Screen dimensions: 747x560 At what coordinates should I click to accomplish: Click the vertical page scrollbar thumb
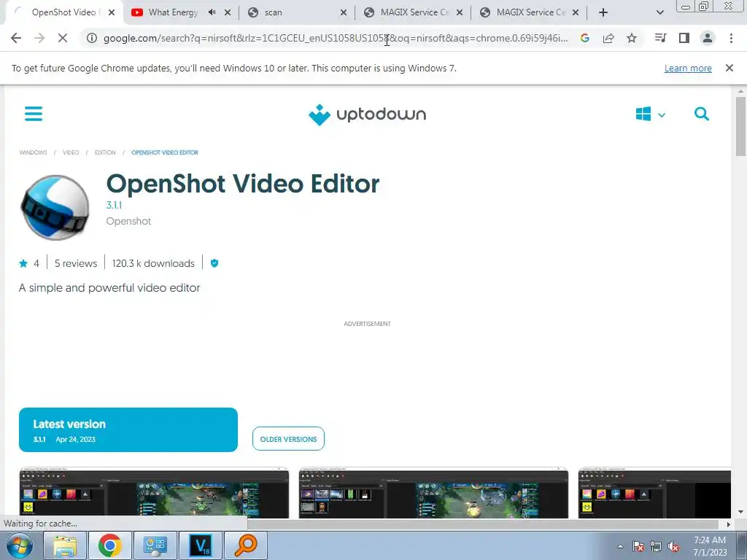740,126
